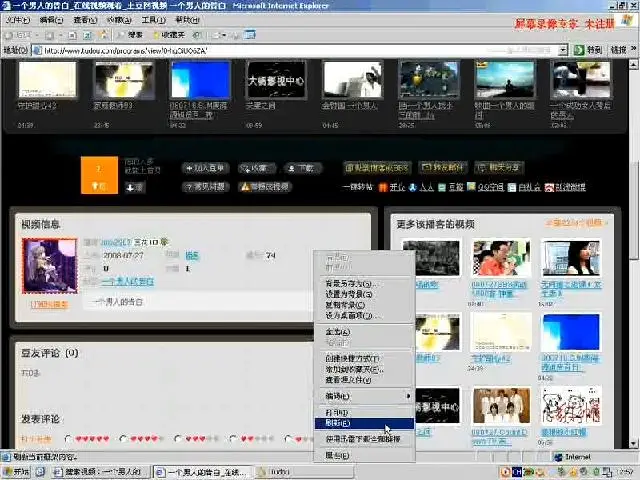
Task: Select the third heart rating radio button
Action: 179,439
